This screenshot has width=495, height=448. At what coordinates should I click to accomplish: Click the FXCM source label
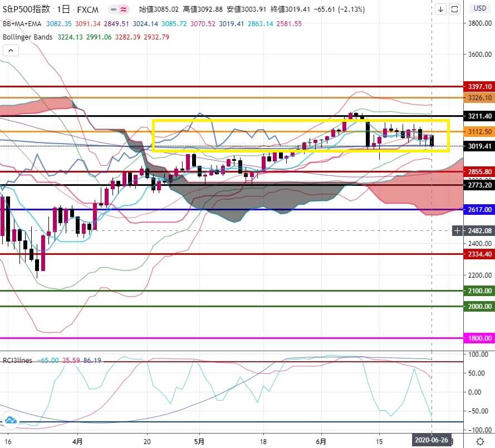[x=88, y=10]
